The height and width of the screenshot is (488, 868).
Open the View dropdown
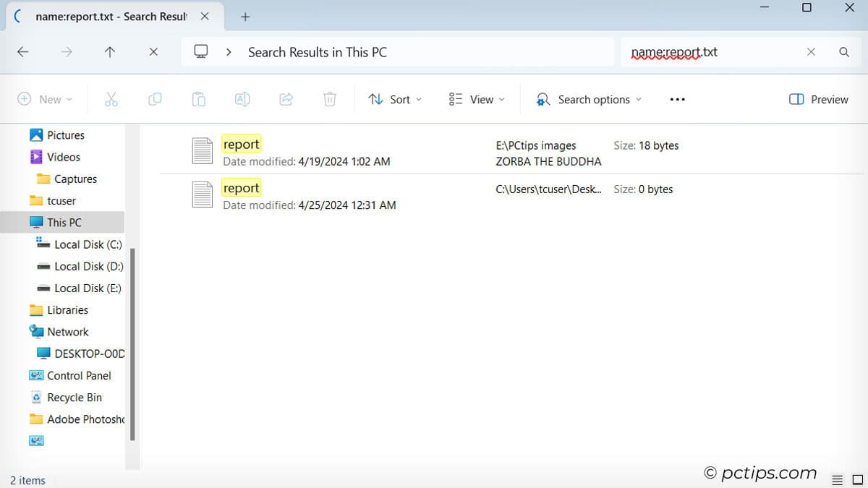[476, 99]
